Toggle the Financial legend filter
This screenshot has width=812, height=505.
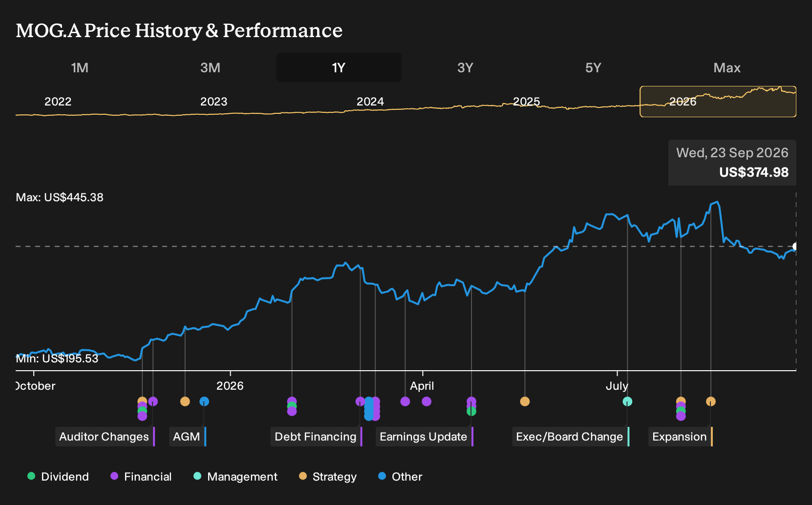pos(141,477)
